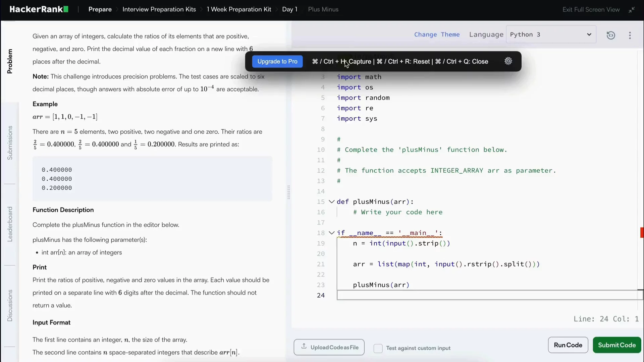
Task: Open 1 Week Preparation Kit breadcrumb
Action: pyautogui.click(x=239, y=9)
